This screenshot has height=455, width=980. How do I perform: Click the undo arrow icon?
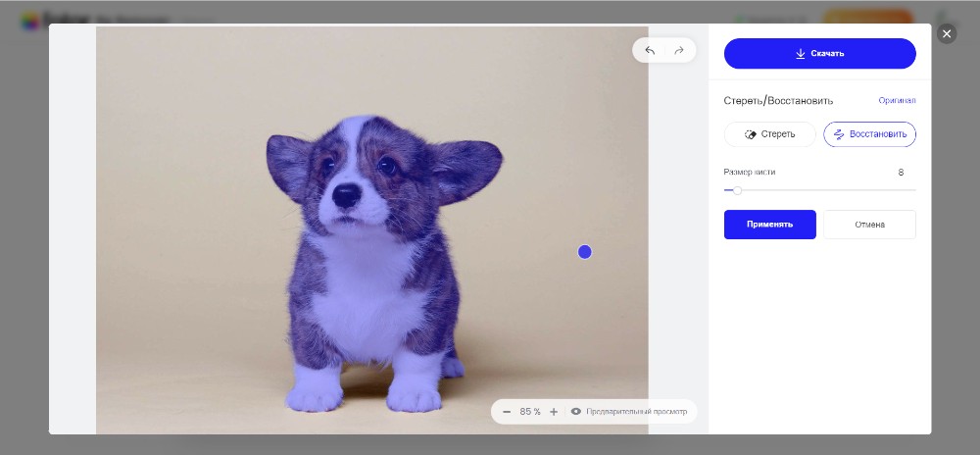pos(650,50)
